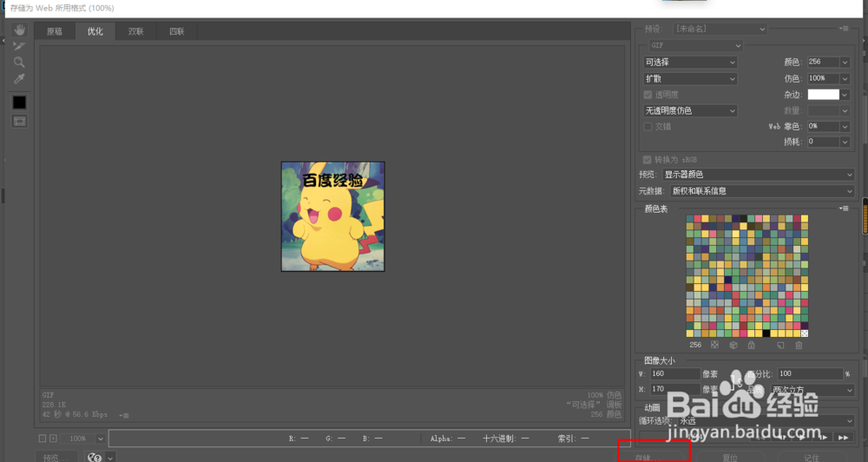Click the right panel vertical scrollbar
Image resolution: width=868 pixels, height=462 pixels.
[865, 216]
